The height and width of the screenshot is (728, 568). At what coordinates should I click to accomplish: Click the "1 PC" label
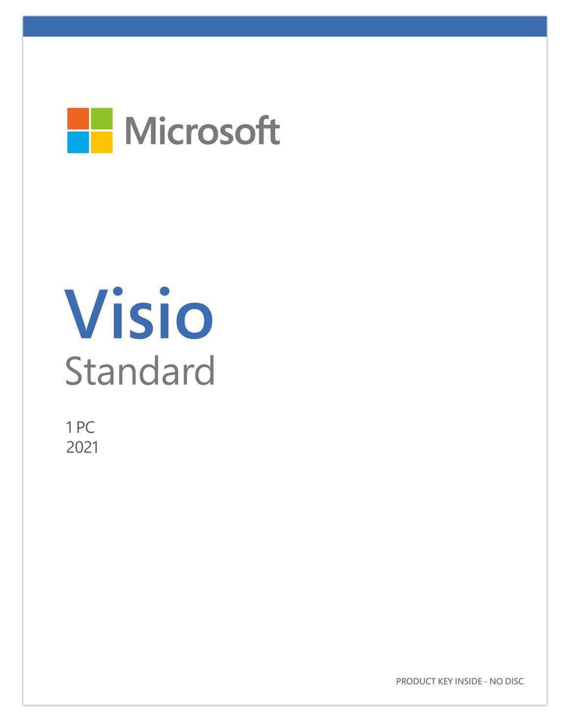click(x=80, y=427)
